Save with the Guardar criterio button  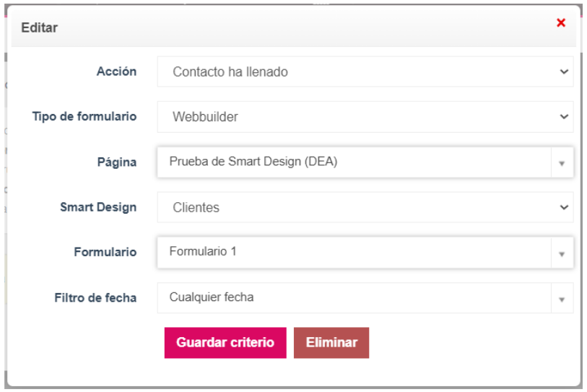[x=225, y=343]
